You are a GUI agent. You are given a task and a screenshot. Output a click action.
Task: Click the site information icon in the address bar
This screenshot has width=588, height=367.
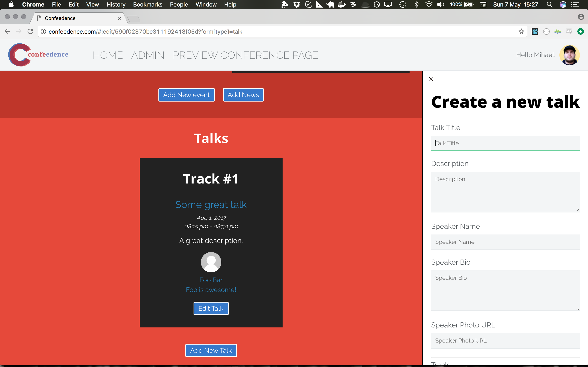click(43, 32)
